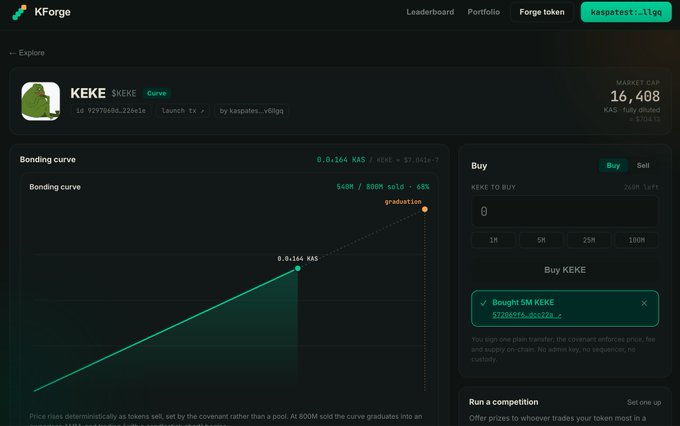Go back to Explore
Image resolution: width=680 pixels, height=426 pixels.
(x=27, y=53)
